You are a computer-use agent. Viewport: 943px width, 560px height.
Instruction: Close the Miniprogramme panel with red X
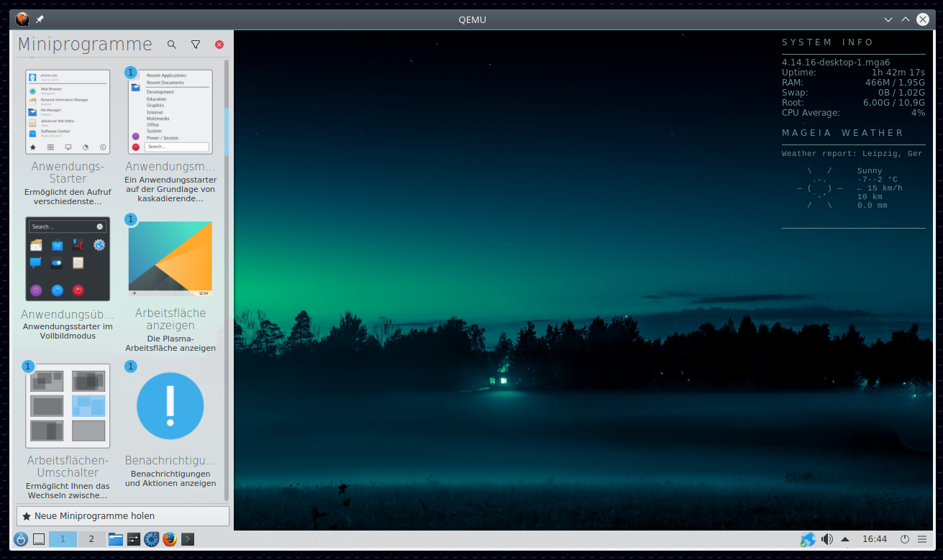click(x=219, y=45)
